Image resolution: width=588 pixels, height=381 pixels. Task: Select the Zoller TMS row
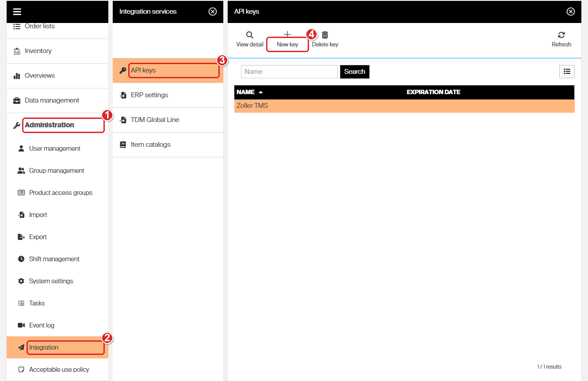(405, 106)
